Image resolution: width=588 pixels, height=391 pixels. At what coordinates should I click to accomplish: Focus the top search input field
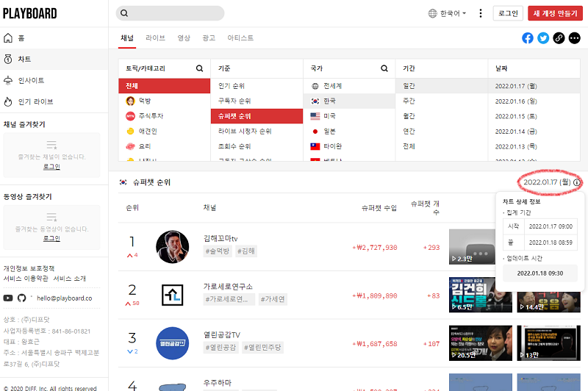tap(171, 13)
